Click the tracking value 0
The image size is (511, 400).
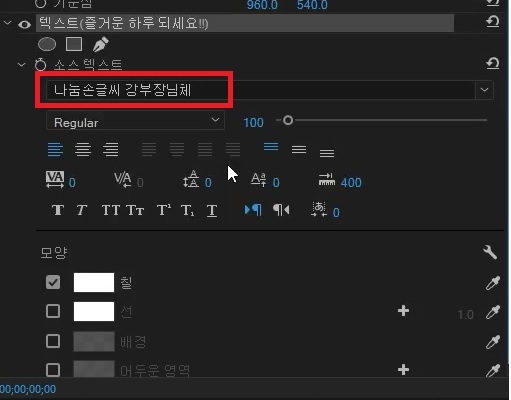coord(72,183)
